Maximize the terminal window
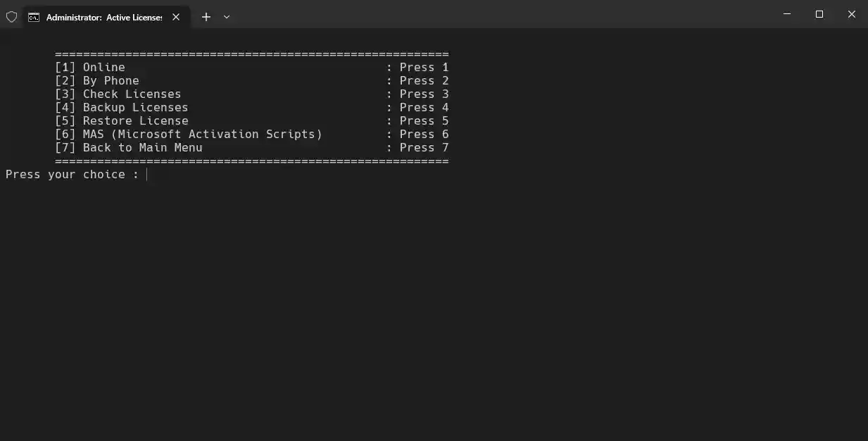The height and width of the screenshot is (441, 868). point(819,14)
